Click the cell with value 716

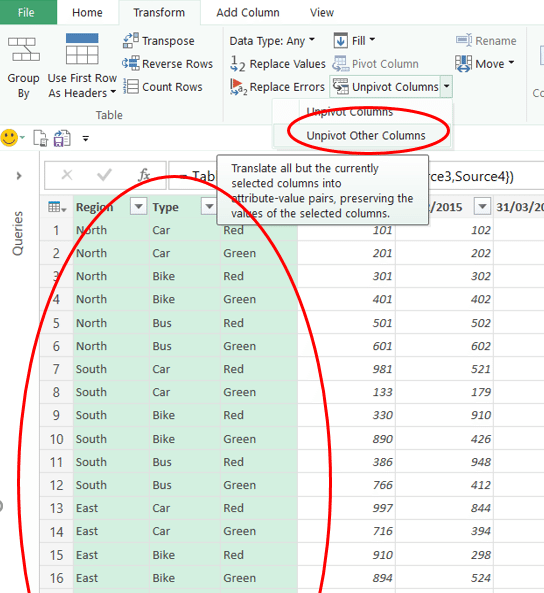[347, 531]
